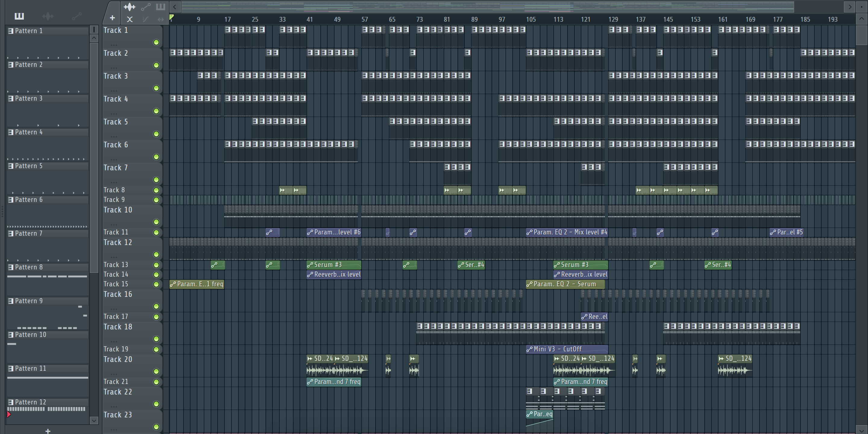
Task: Click the picker panel scroll down arrow
Action: (x=94, y=420)
